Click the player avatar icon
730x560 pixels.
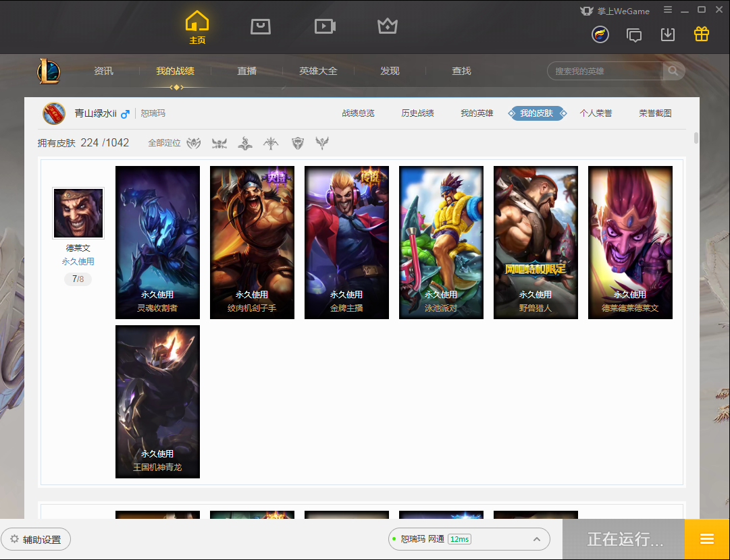tap(54, 113)
